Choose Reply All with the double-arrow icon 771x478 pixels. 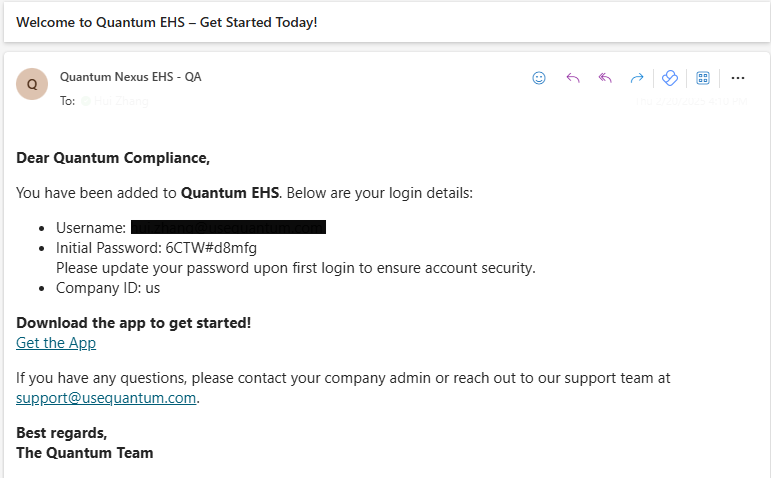click(605, 78)
